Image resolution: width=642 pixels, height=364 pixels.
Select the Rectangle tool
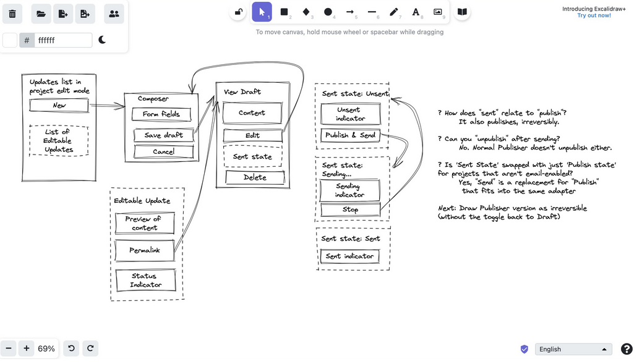284,12
